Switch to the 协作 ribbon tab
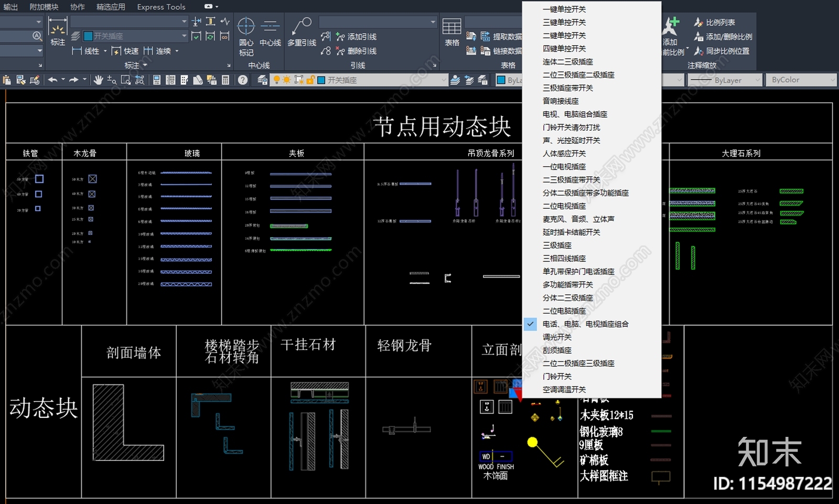Screen dimensions: 839x504 77,7
